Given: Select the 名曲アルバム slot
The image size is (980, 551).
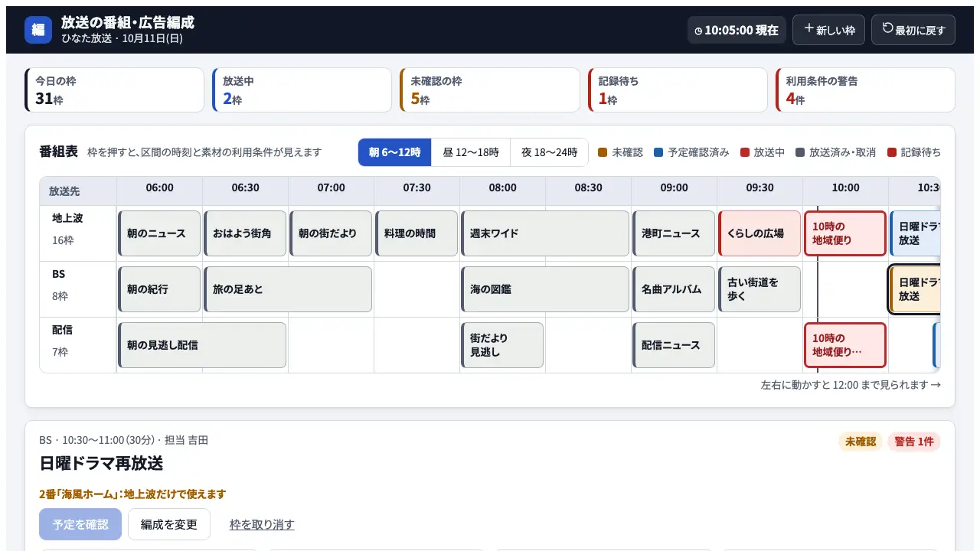Looking at the screenshot, I should click(674, 289).
